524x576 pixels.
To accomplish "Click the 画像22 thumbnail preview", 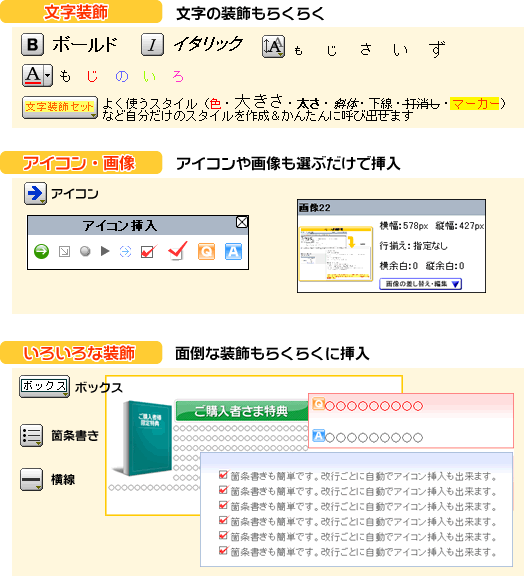I will point(336,254).
